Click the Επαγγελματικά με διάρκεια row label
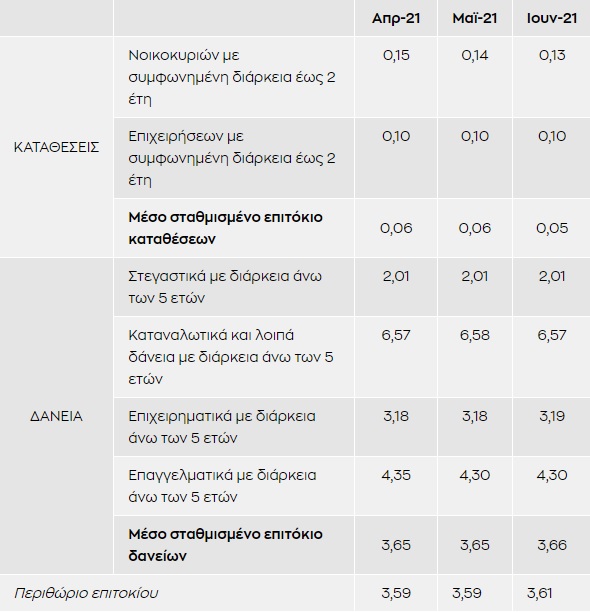Viewport: 590px width, 612px height. click(x=222, y=486)
